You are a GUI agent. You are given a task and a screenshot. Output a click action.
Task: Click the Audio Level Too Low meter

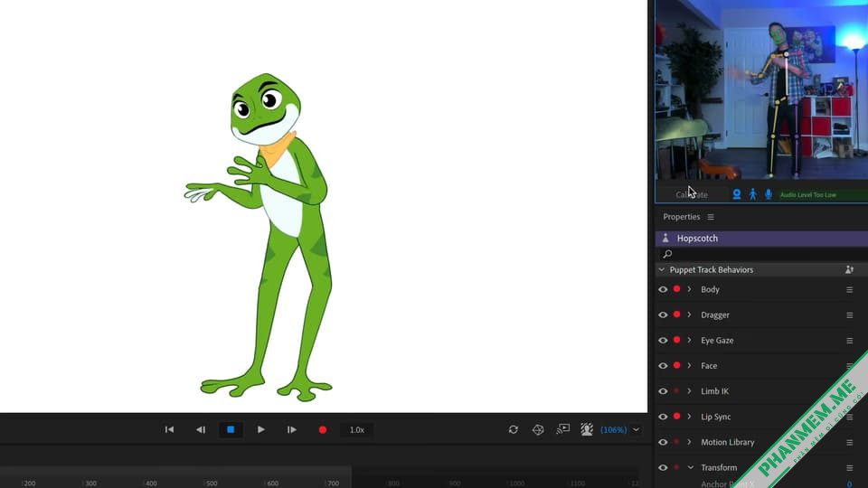point(823,195)
